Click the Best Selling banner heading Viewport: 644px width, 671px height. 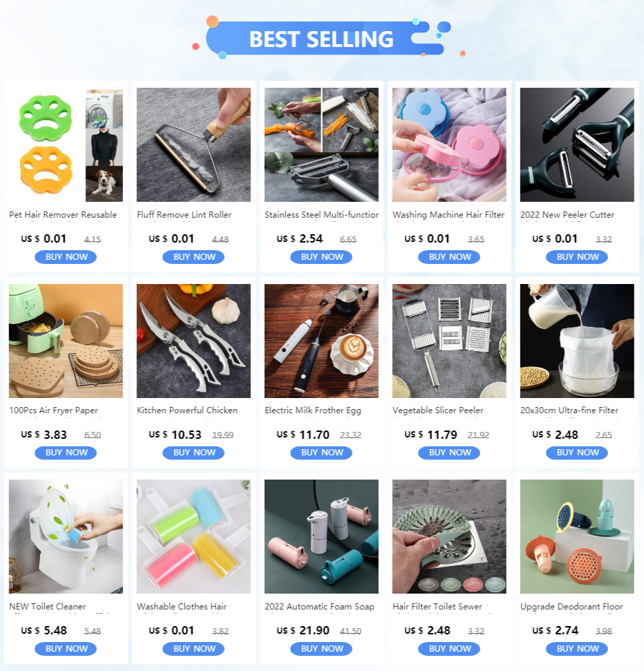click(321, 39)
